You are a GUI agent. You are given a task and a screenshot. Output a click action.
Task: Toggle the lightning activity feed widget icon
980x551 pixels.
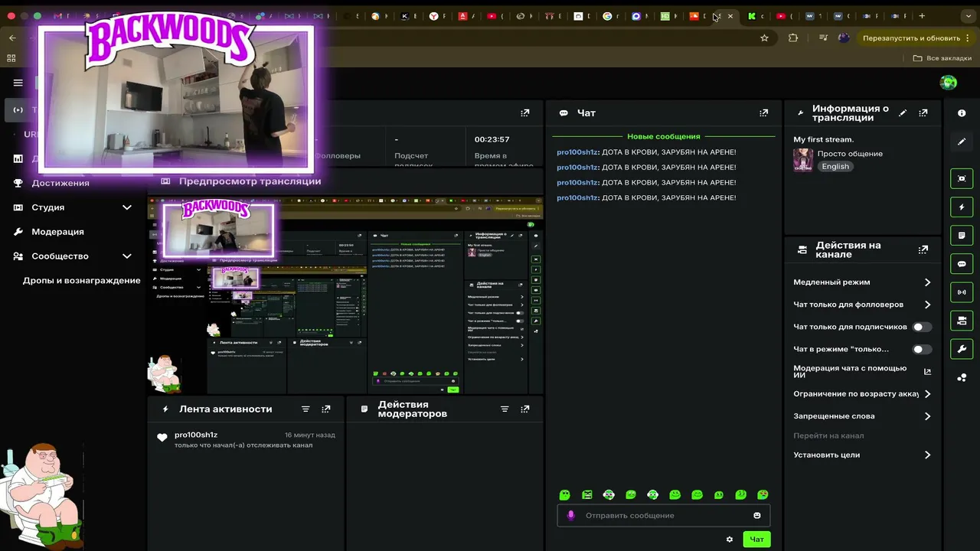(x=962, y=207)
